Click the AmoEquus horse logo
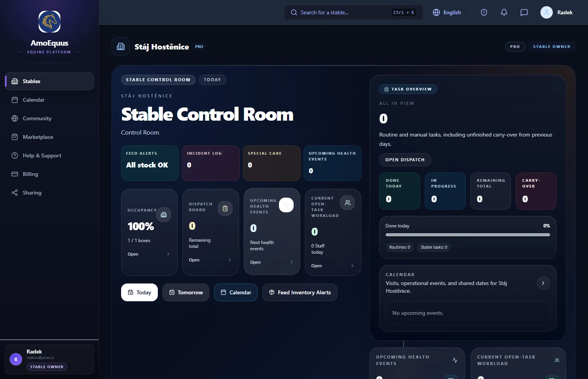588x379 pixels. 50,22
